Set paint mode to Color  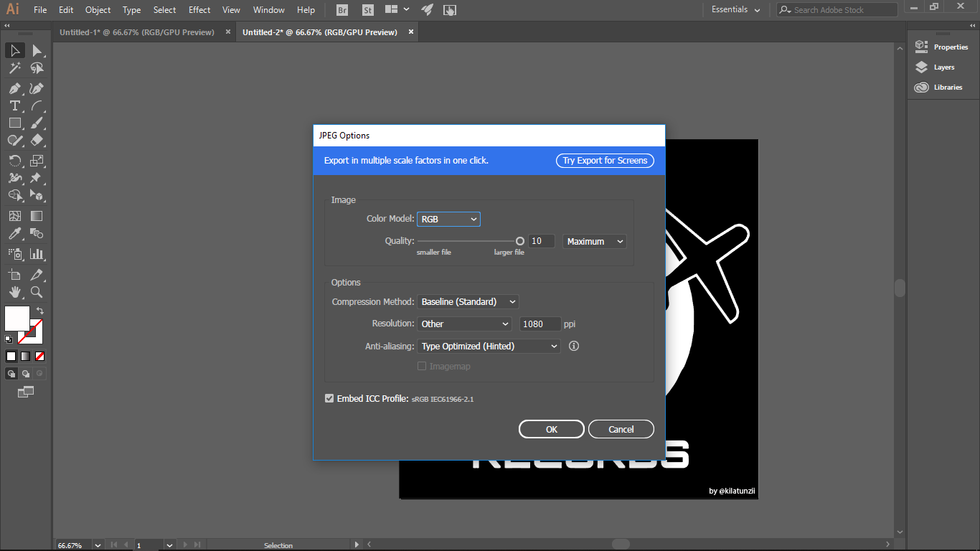[x=11, y=356]
